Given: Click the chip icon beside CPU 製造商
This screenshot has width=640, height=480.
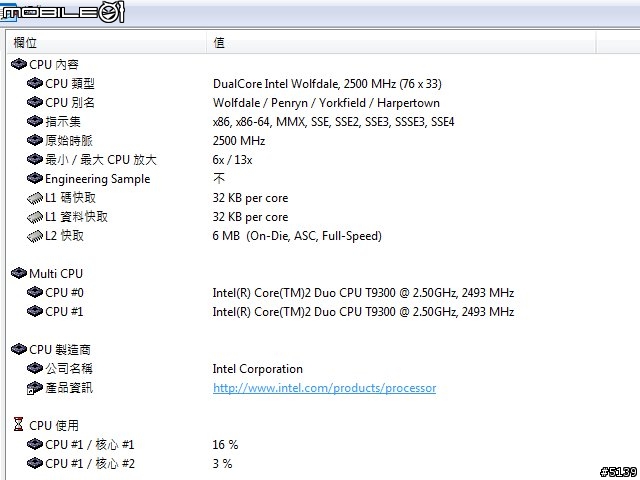Looking at the screenshot, I should (19, 349).
